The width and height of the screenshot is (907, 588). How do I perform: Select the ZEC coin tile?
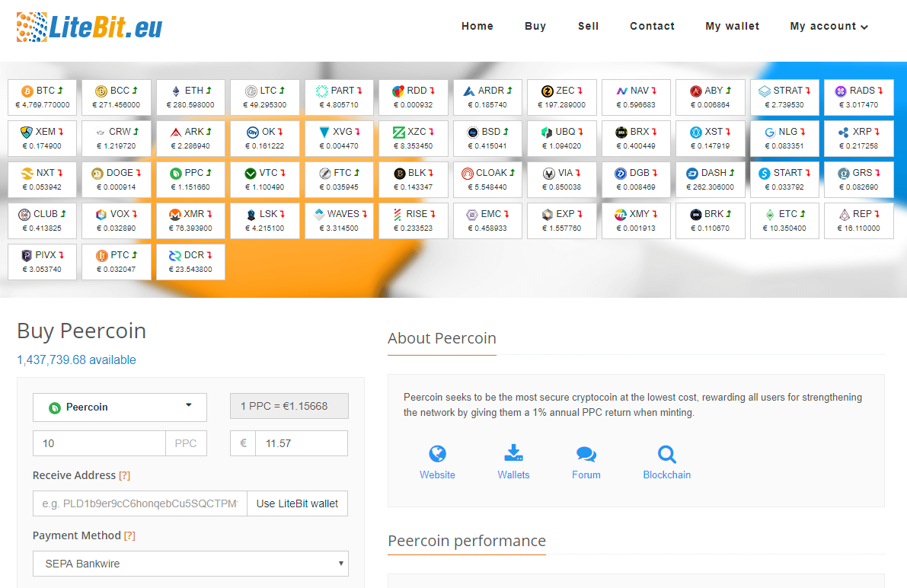tap(562, 97)
